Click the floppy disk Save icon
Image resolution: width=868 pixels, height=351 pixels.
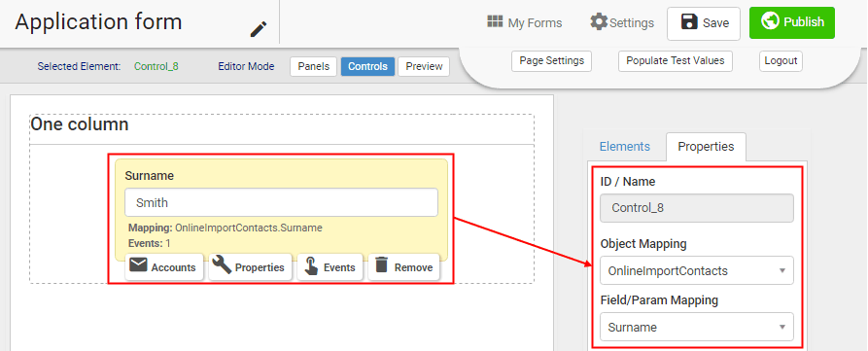coord(689,22)
